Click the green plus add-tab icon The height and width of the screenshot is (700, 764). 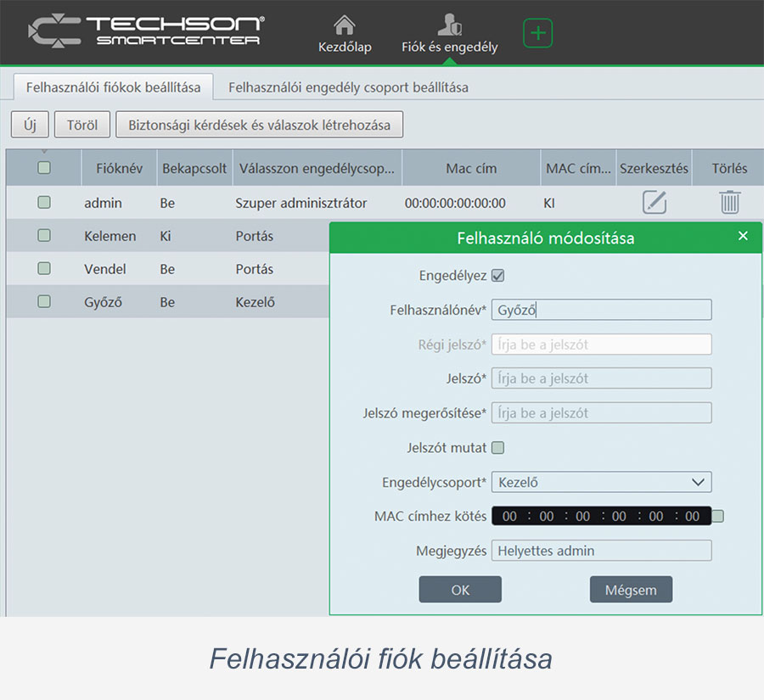[x=537, y=33]
